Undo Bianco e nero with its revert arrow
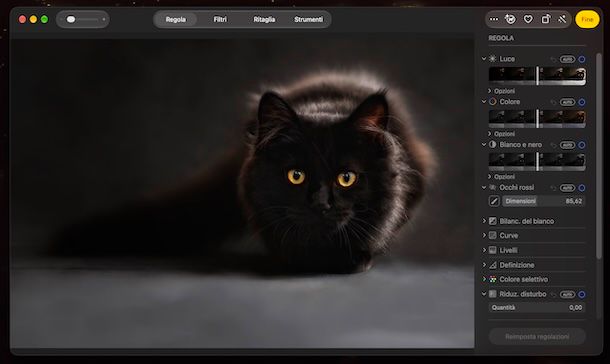610x364 pixels. 553,145
